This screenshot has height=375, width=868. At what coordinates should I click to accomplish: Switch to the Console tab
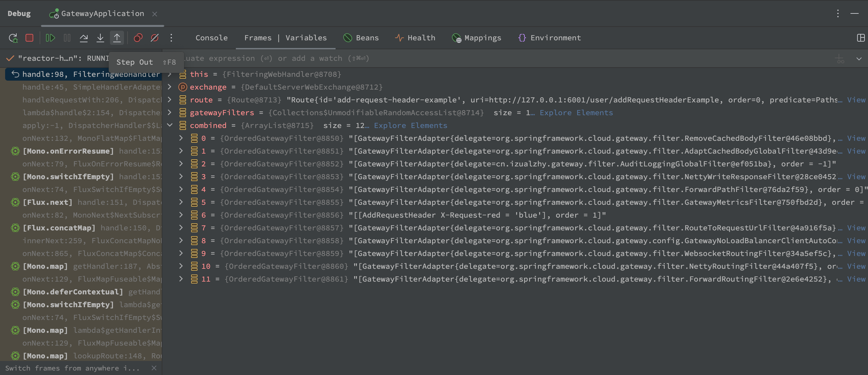[x=212, y=38]
